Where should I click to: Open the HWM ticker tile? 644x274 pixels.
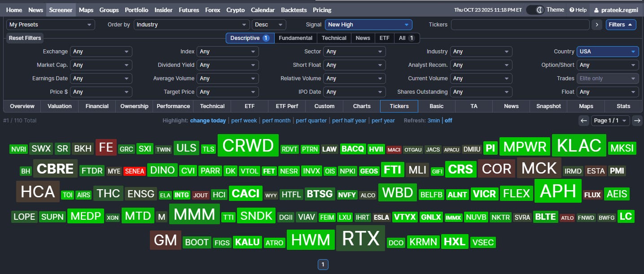pyautogui.click(x=311, y=240)
